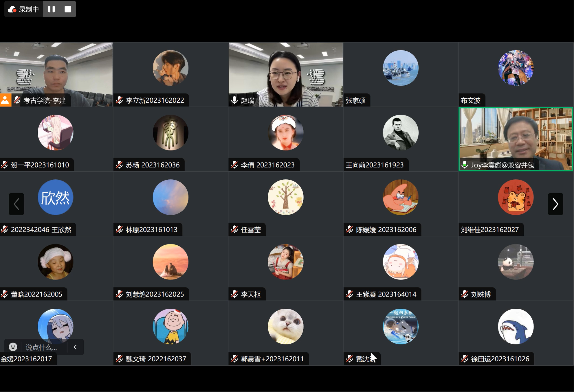Click muted mic icon of 李立新2023162022

tap(120, 100)
